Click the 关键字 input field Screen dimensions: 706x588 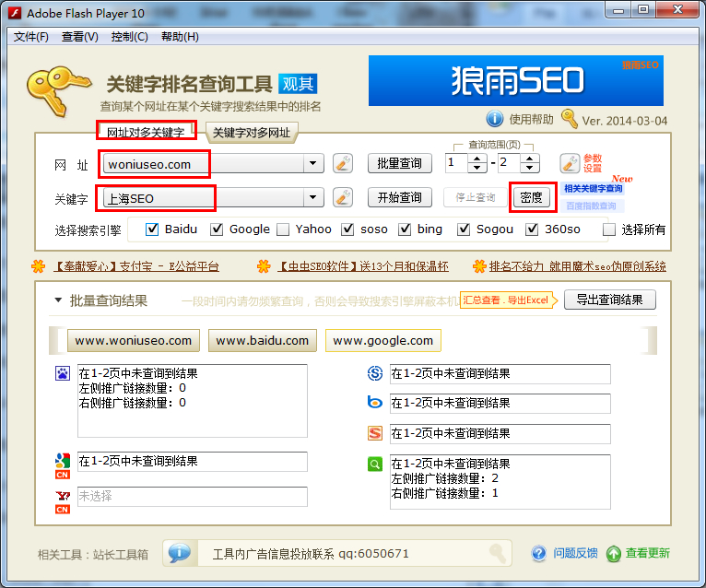(203, 197)
